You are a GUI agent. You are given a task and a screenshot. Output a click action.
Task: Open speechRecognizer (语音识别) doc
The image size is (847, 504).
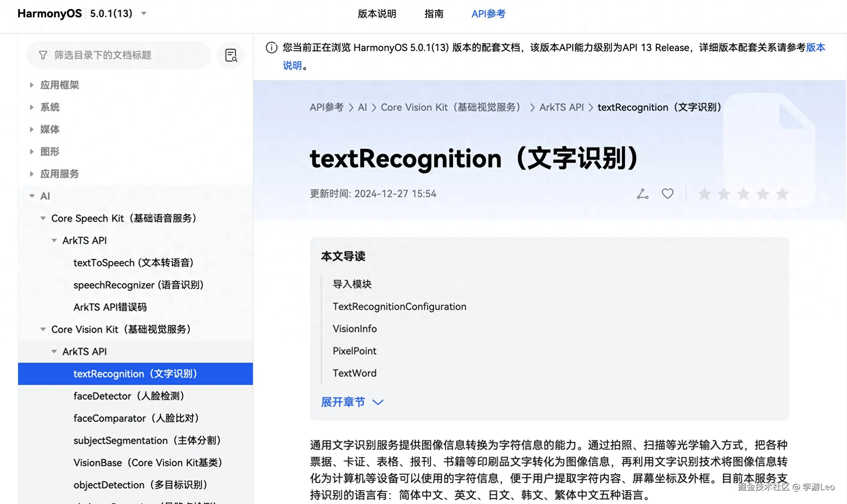coord(138,285)
